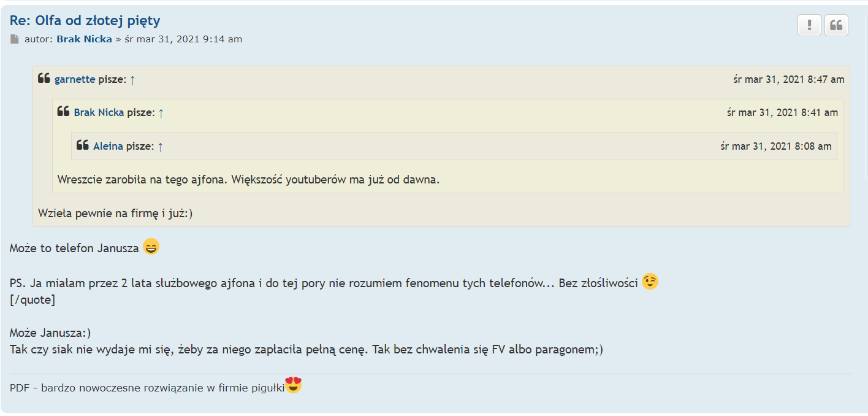Click the winking emoji after "Bez złośliwości"

(x=650, y=282)
